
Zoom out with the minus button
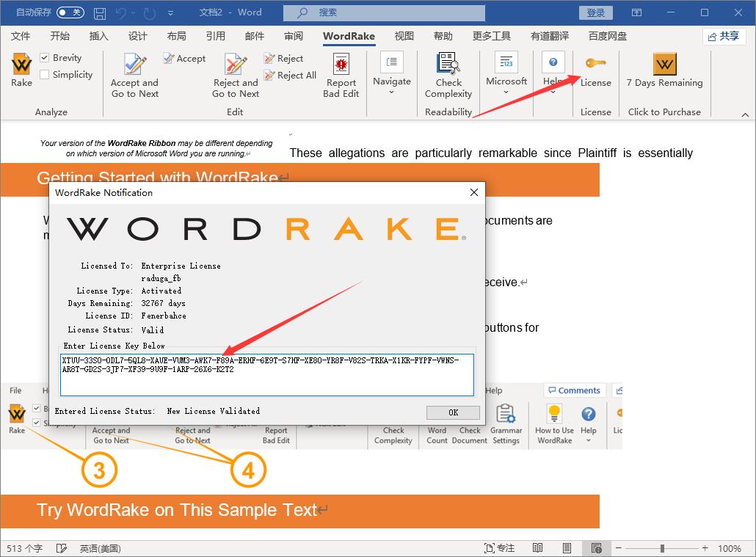pyautogui.click(x=619, y=548)
